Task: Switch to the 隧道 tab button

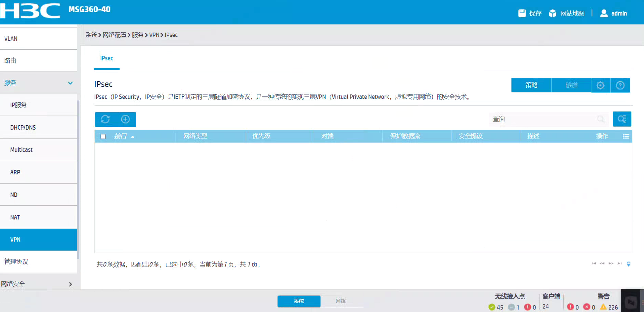Action: (571, 85)
